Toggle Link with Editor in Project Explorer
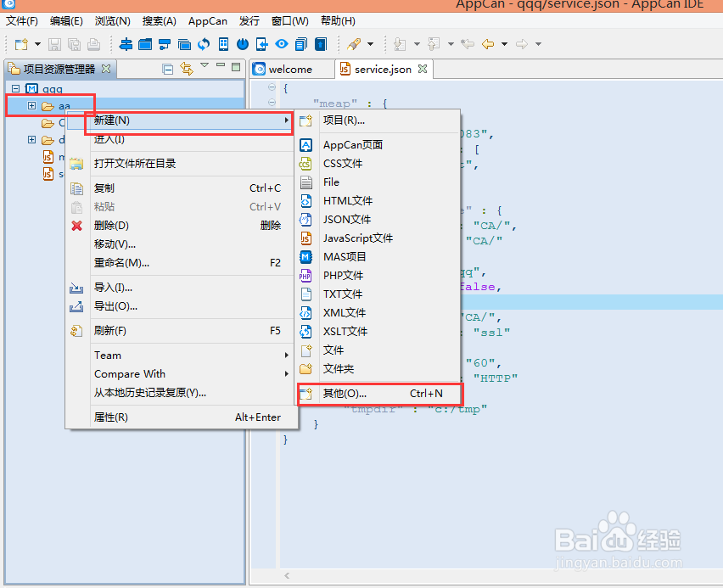 coord(188,68)
